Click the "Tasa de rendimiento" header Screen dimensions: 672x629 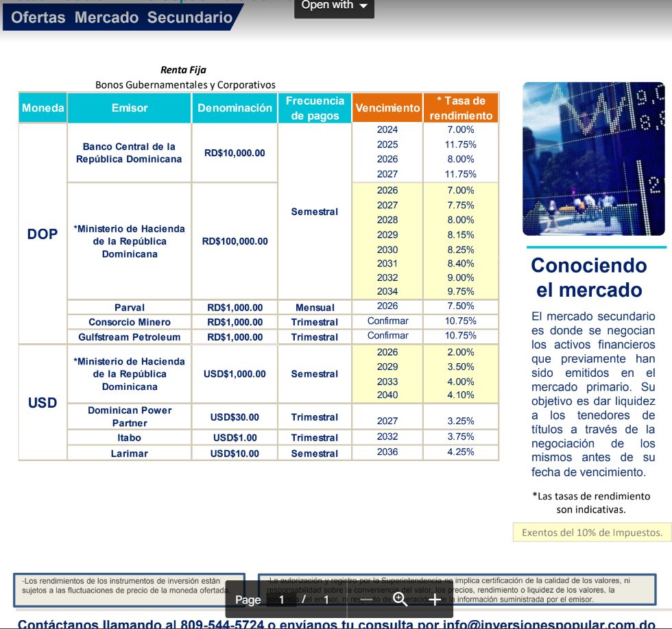coord(461,108)
